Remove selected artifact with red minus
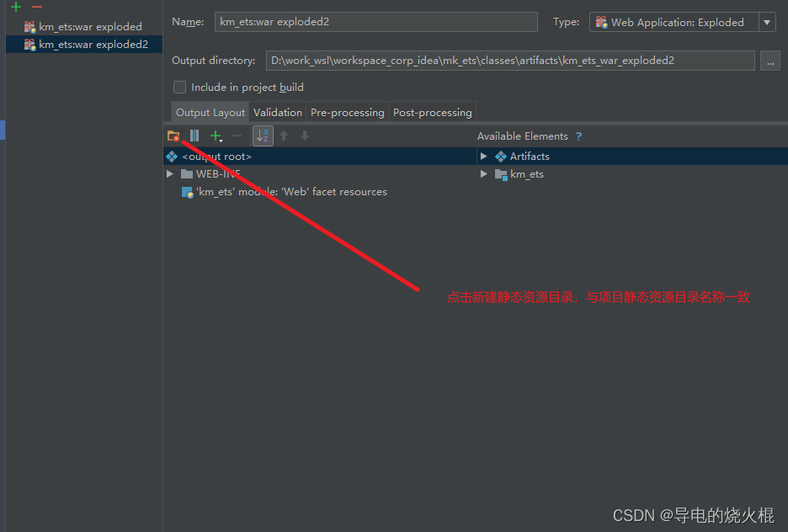Image resolution: width=788 pixels, height=532 pixels. 37,7
